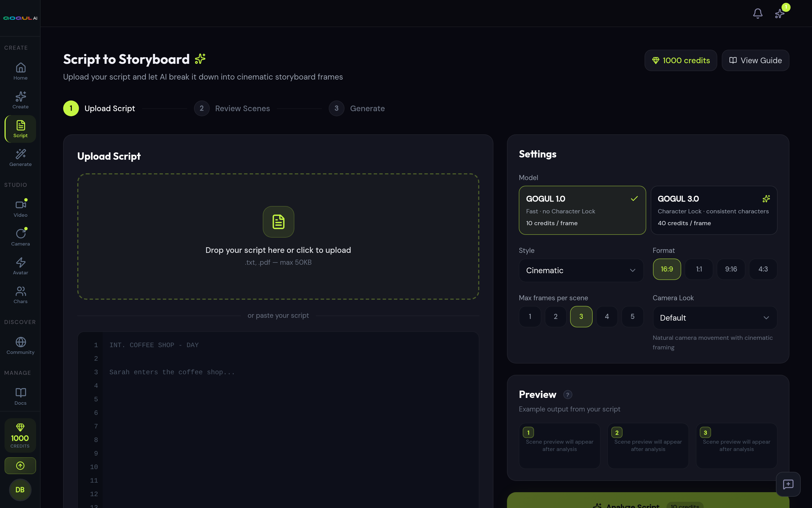Open the Avatar studio

[x=21, y=266]
